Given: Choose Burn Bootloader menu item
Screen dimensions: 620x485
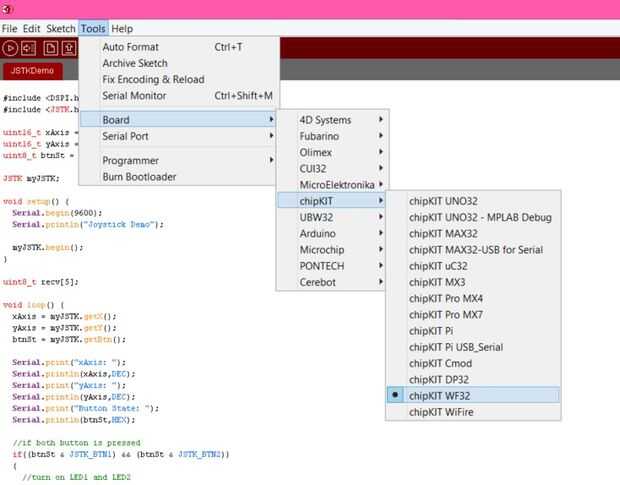Looking at the screenshot, I should click(178, 177).
